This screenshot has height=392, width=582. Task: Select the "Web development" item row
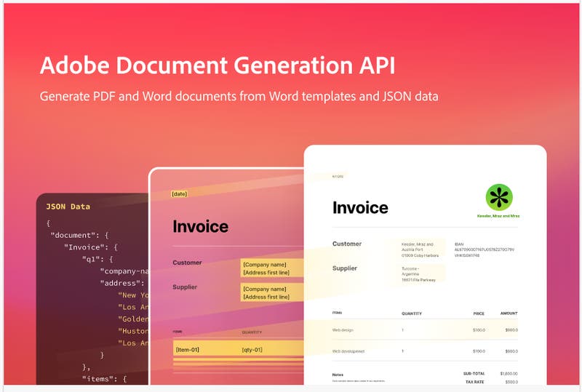point(425,351)
